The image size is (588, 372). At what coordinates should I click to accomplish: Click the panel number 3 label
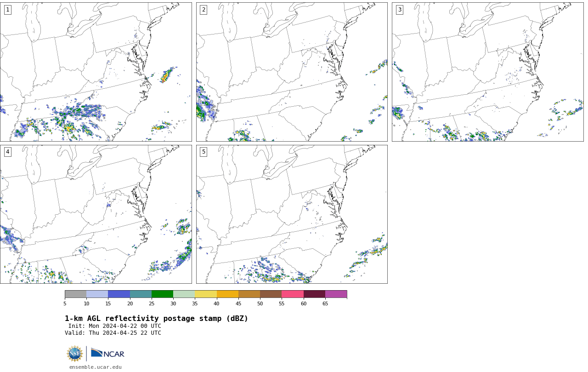point(399,10)
